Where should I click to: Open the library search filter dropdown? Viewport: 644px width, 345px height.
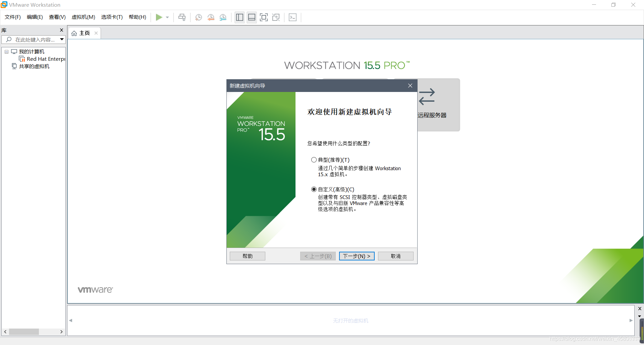point(62,39)
